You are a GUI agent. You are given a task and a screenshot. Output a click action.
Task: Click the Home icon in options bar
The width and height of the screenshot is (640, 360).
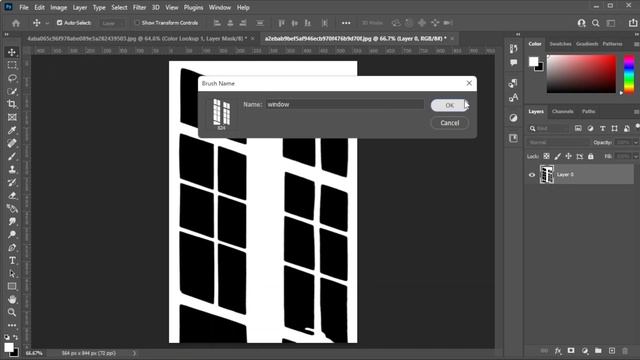16,23
